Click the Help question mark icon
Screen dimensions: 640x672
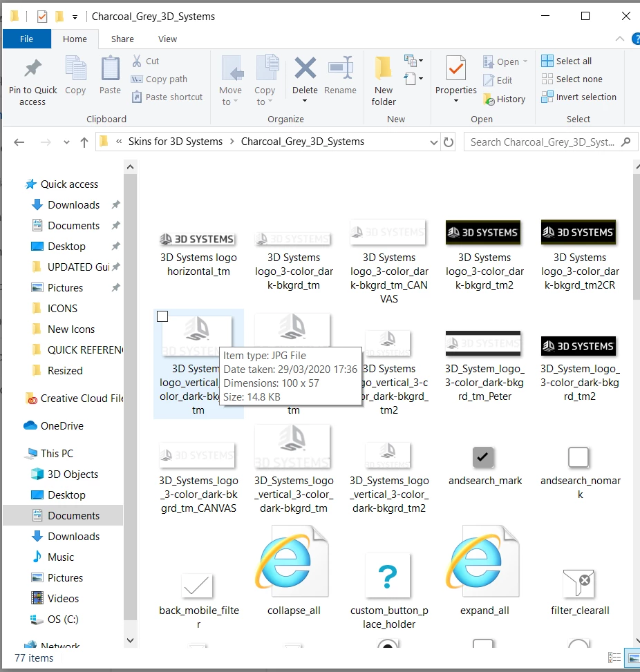click(636, 39)
